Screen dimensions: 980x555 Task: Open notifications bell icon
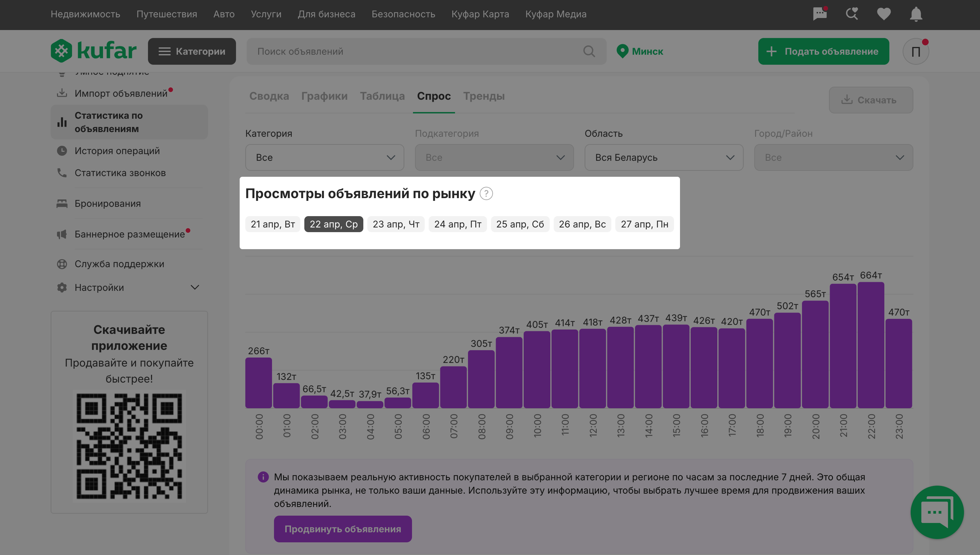click(916, 14)
